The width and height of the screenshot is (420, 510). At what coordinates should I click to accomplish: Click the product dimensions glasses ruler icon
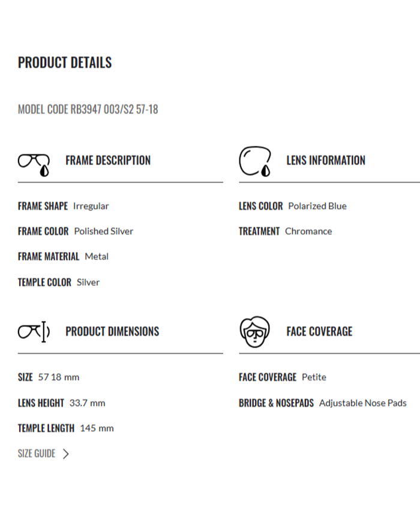pos(34,332)
